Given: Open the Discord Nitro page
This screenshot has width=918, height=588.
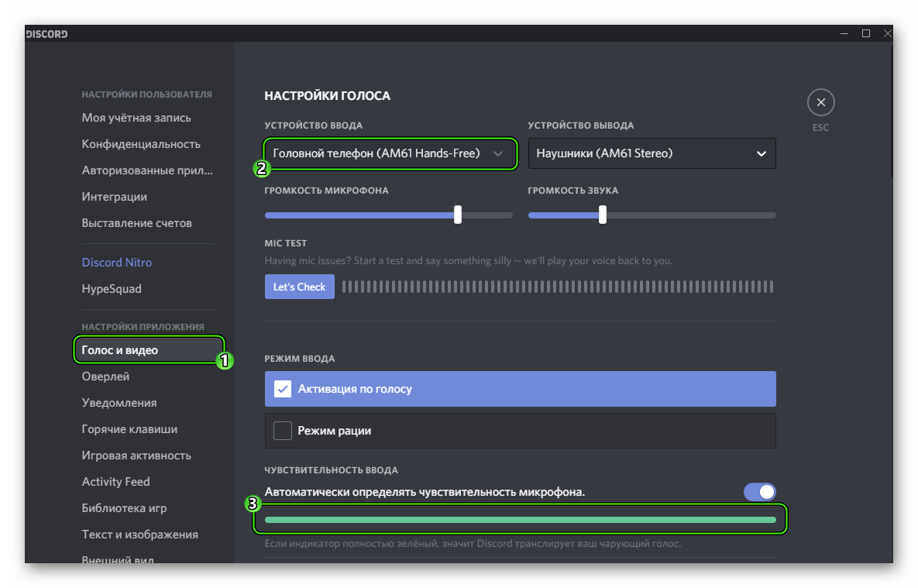Looking at the screenshot, I should coord(116,263).
